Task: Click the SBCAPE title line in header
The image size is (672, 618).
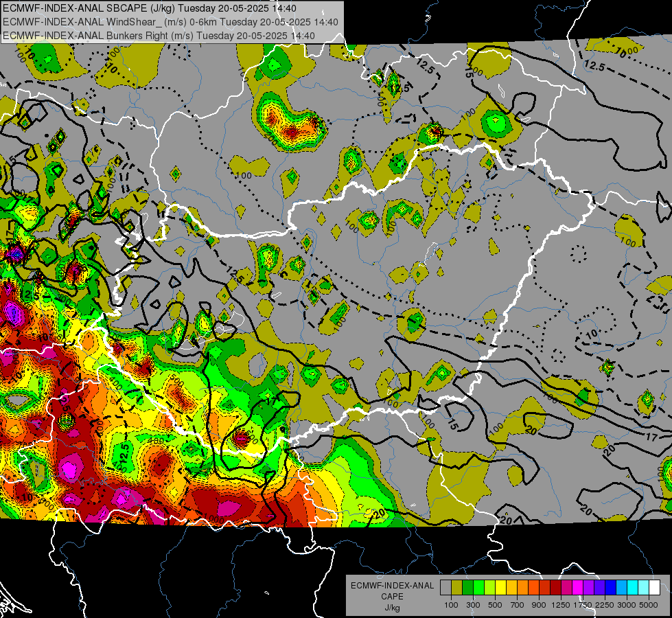Action: 149,8
